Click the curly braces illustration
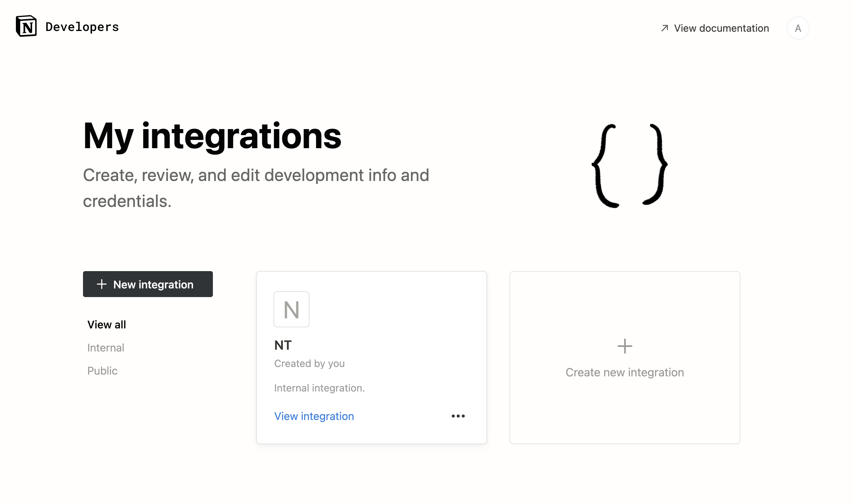 (629, 166)
